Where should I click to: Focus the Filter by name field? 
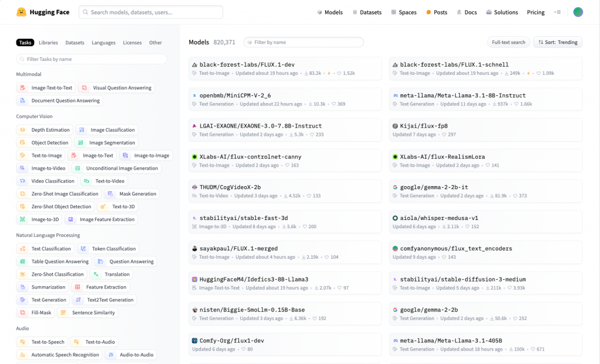304,42
